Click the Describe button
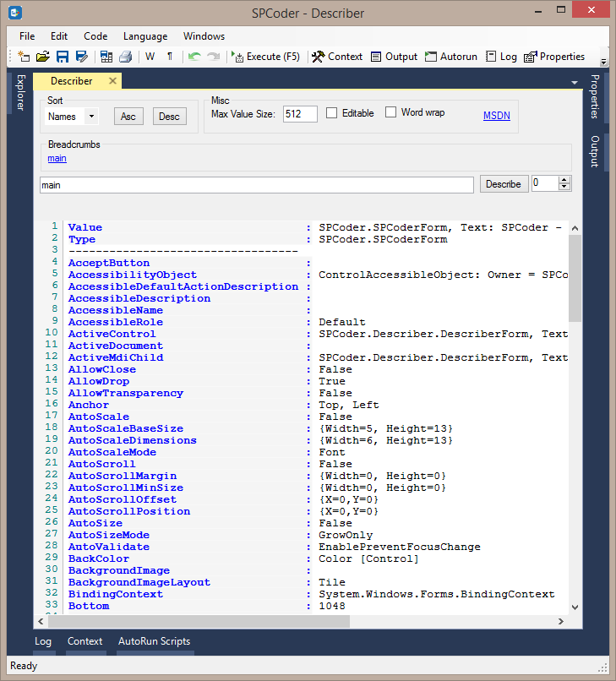Viewport: 616px width, 681px height. tap(504, 184)
